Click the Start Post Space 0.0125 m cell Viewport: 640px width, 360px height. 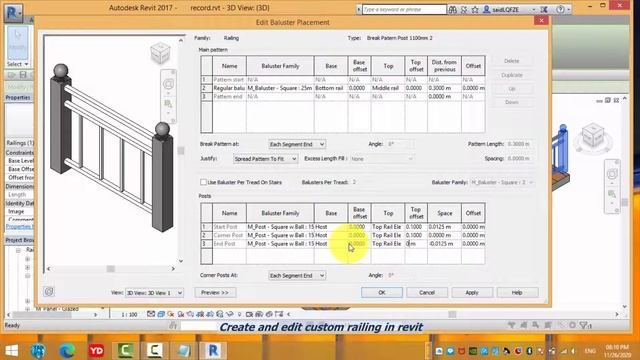[444, 227]
